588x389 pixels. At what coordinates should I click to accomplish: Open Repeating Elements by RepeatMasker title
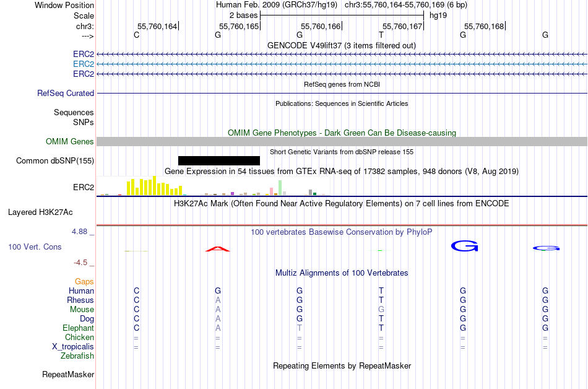coord(342,365)
